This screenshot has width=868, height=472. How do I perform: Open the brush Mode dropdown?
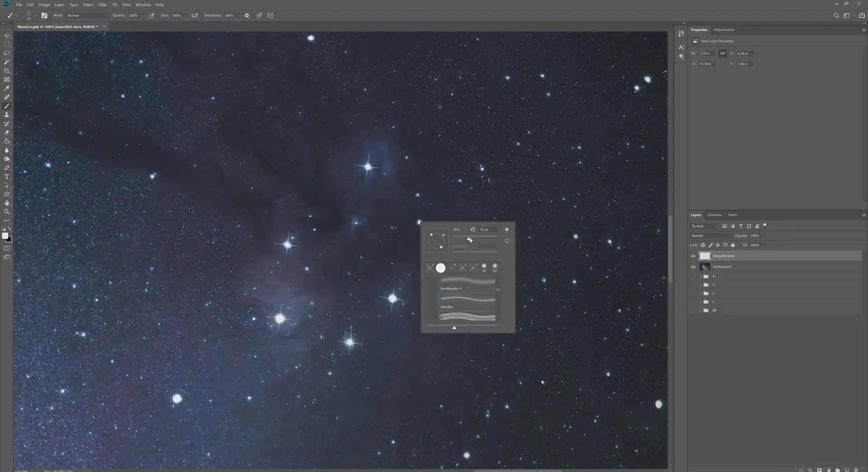pos(87,15)
